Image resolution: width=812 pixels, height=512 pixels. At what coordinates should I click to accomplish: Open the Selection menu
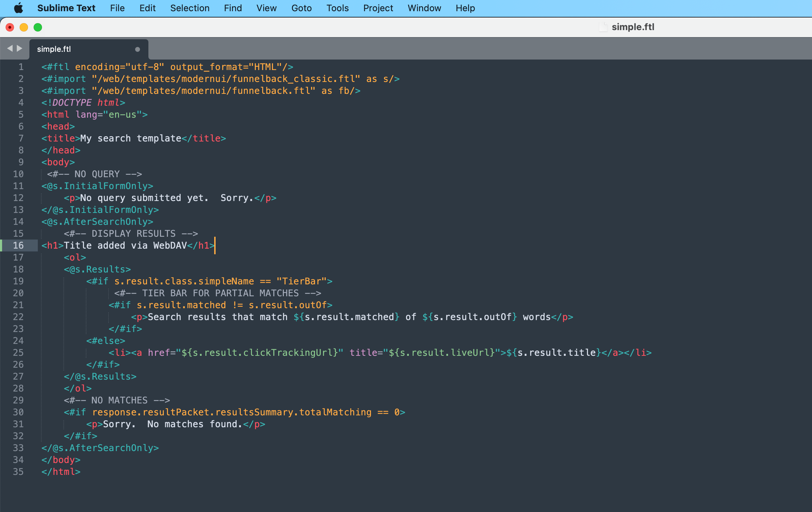point(190,8)
